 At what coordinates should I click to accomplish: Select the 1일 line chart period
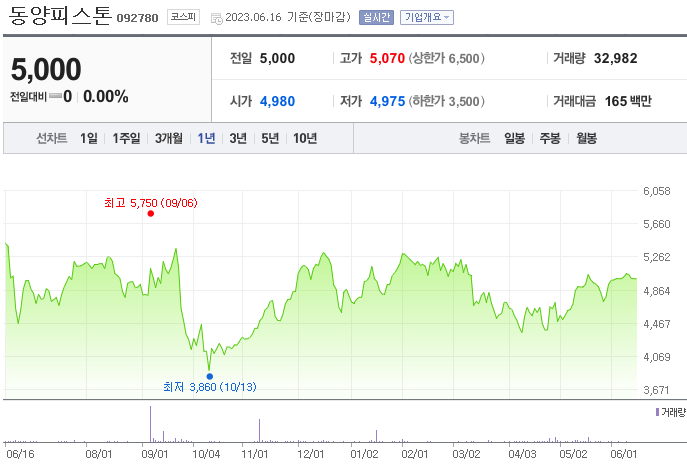[x=89, y=138]
